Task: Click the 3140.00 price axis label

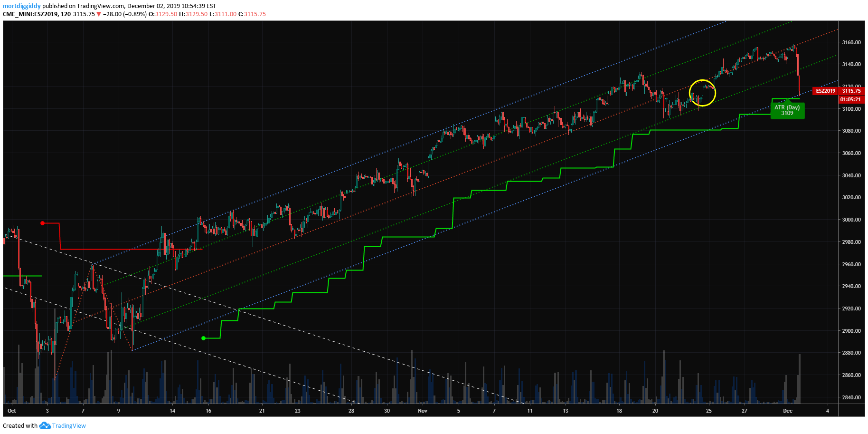Action: 851,64
